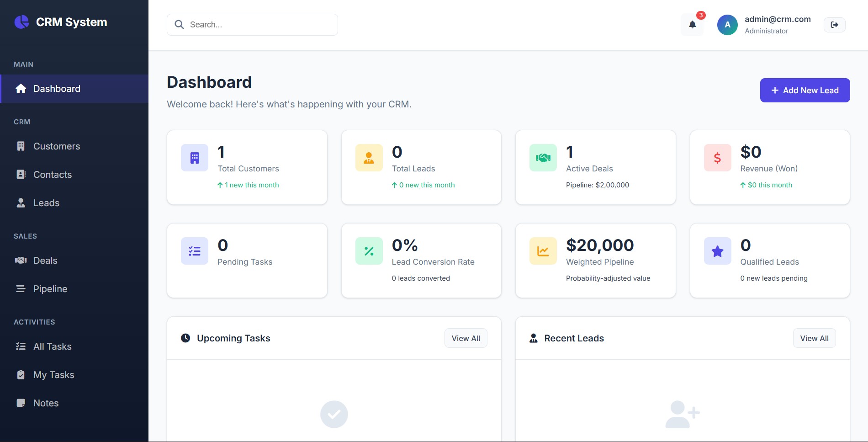The width and height of the screenshot is (868, 442).
Task: Click the Qualified Leads star icon
Action: click(x=717, y=251)
